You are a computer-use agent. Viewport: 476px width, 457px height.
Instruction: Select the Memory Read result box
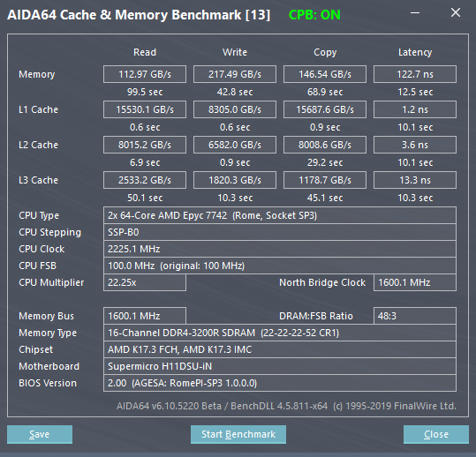(145, 74)
